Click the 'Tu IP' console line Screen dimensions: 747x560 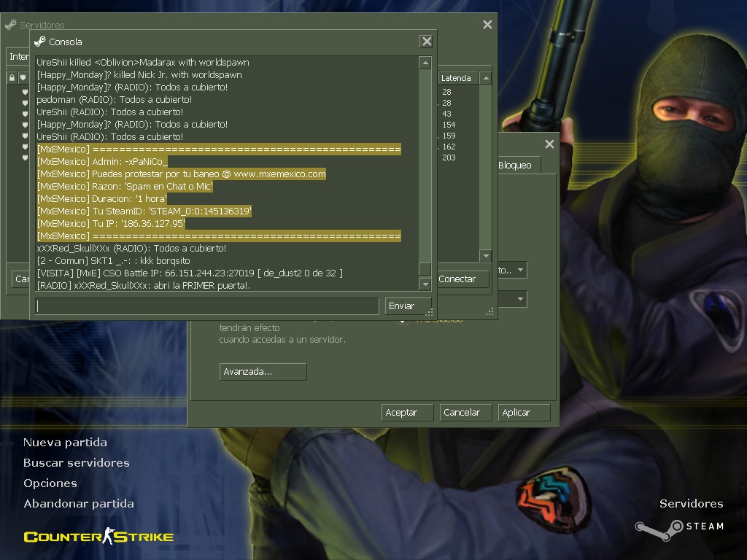click(x=111, y=223)
